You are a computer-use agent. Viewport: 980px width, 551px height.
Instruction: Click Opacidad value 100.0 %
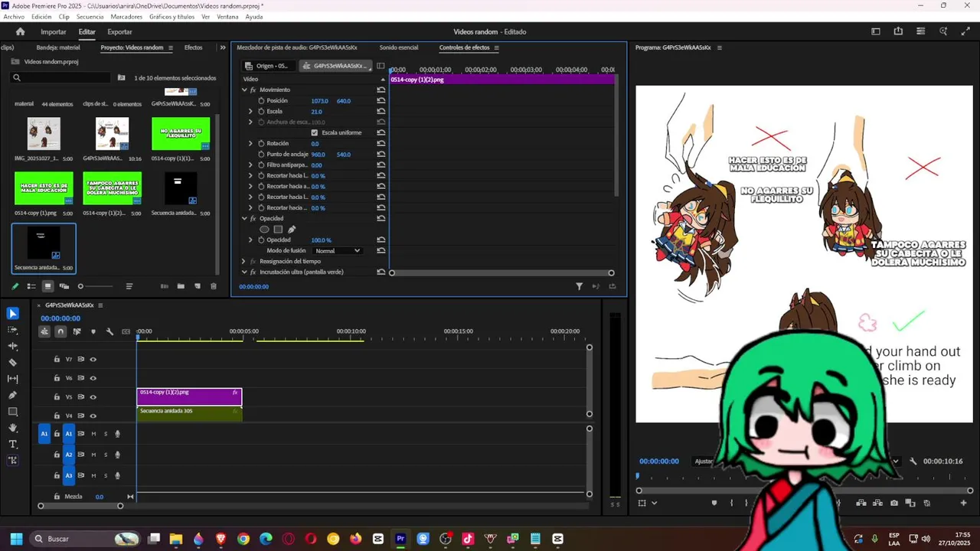pos(321,240)
